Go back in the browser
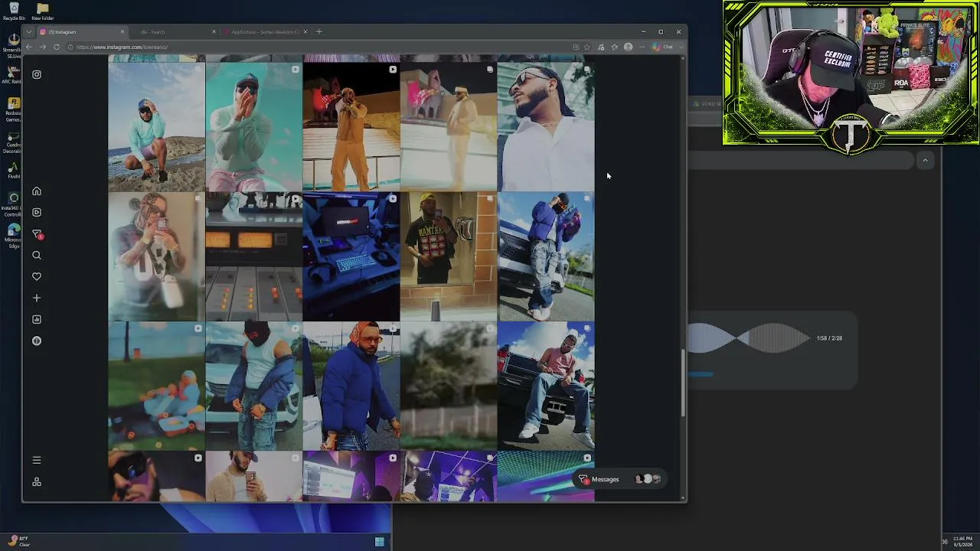 pos(29,47)
